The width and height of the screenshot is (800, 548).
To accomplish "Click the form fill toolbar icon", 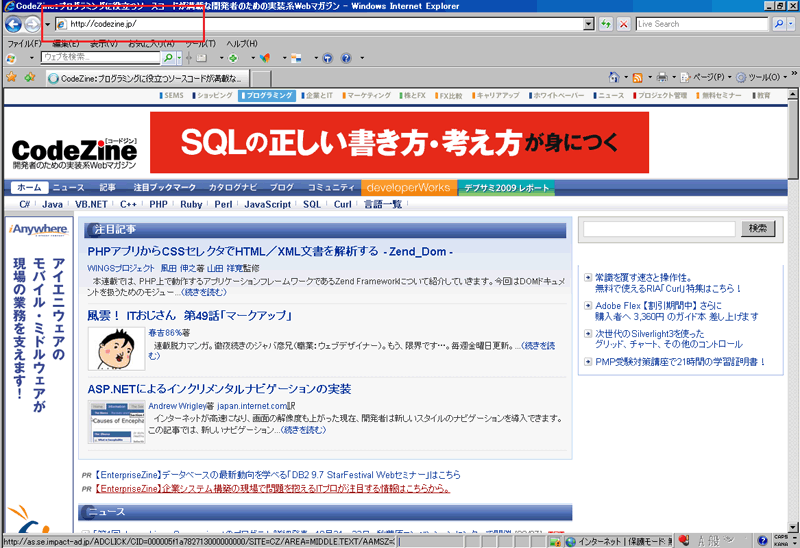I will coord(202,58).
